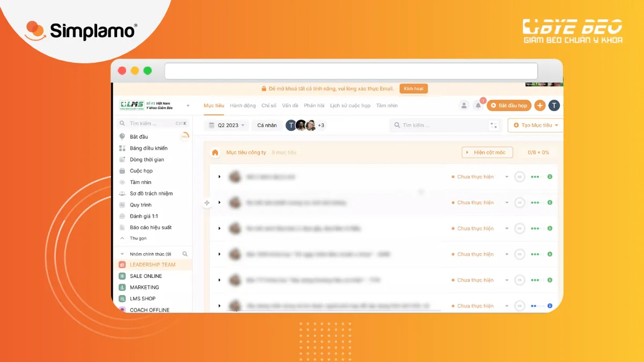Click the search icon next to Nhóm chính thức
Screen dimensions: 644x362
185,254
